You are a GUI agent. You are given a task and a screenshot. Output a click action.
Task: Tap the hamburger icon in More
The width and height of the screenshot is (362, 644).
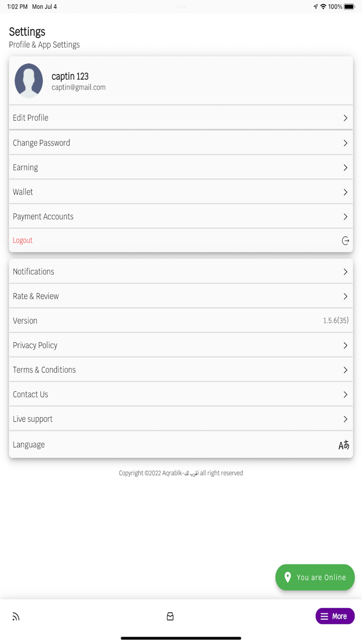324,617
